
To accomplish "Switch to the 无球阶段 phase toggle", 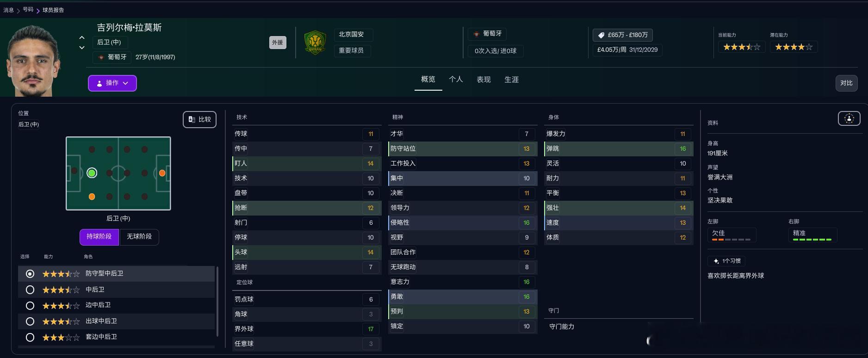I will tap(139, 236).
